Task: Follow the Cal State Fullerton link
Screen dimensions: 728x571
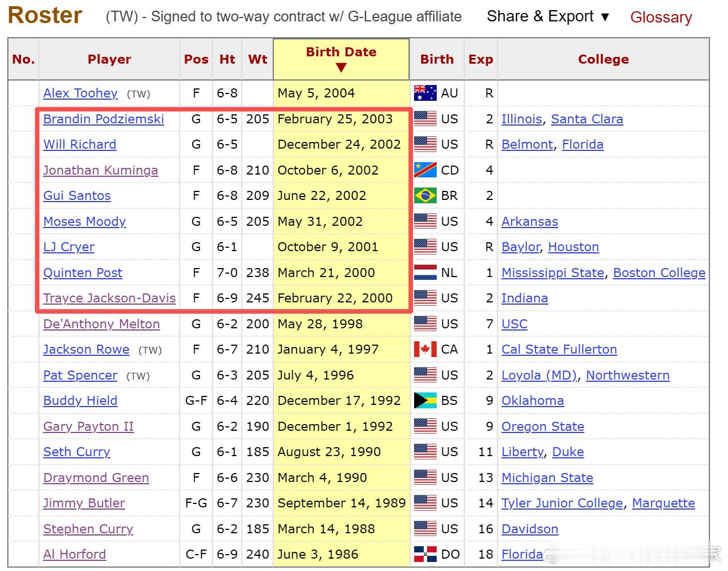Action: (559, 350)
